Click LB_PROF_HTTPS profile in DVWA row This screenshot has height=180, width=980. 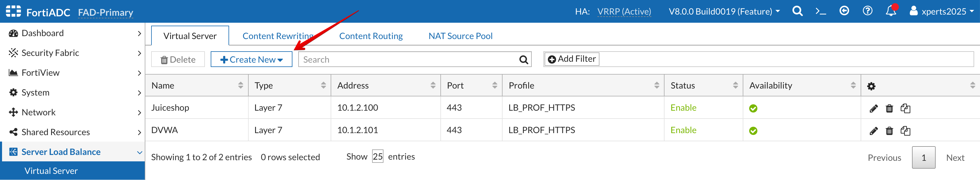pyautogui.click(x=542, y=130)
